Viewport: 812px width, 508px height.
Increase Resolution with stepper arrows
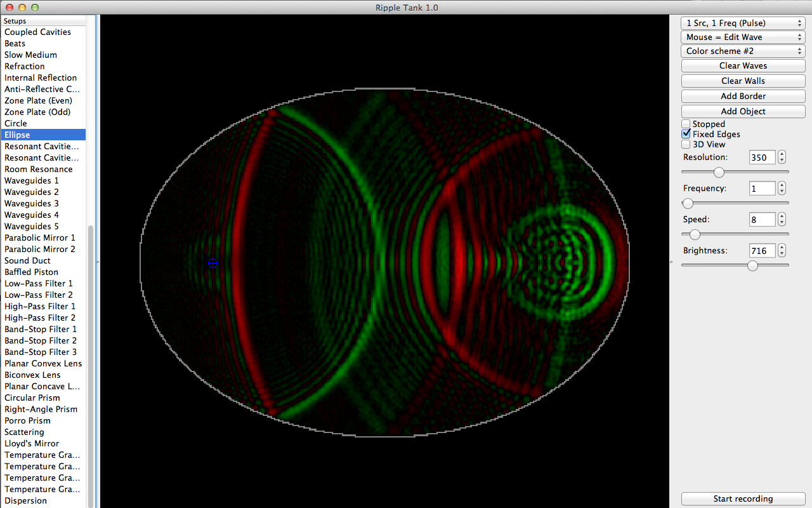(x=782, y=154)
